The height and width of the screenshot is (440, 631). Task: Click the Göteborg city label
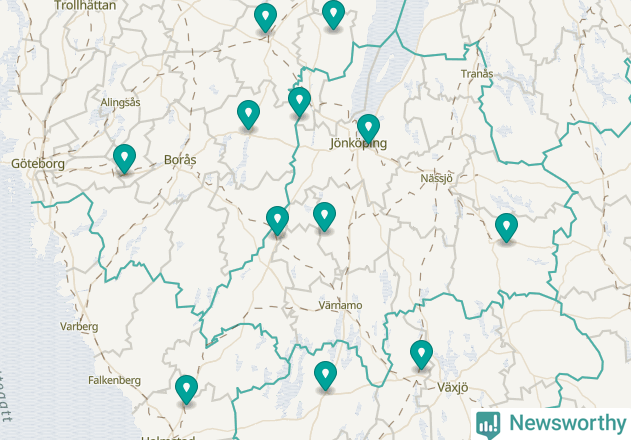click(x=38, y=164)
